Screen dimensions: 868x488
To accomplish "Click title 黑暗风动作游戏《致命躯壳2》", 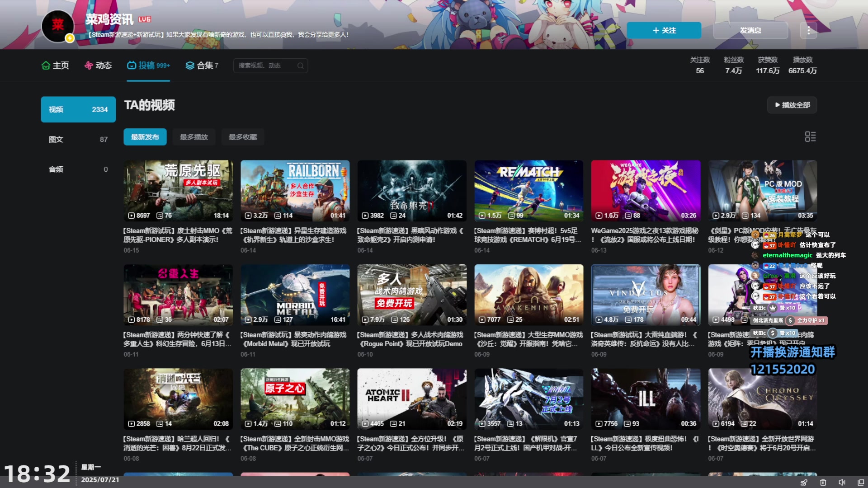I will coord(410,235).
